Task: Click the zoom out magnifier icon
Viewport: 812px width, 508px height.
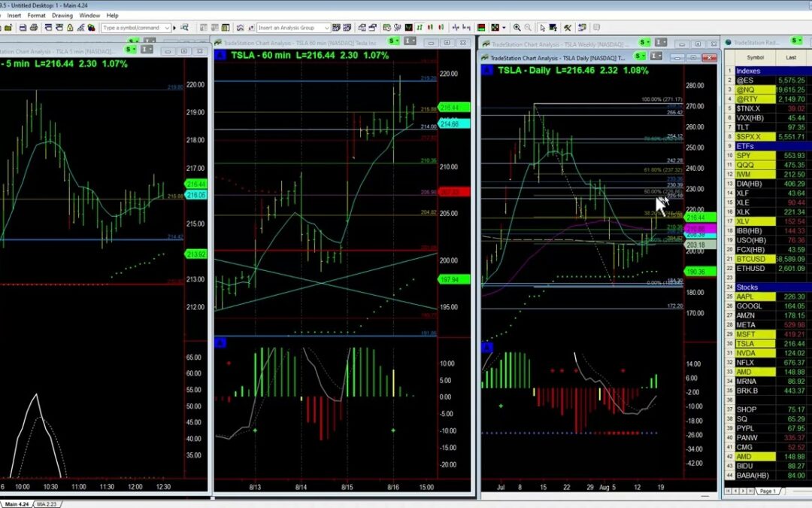Action: pos(528,28)
